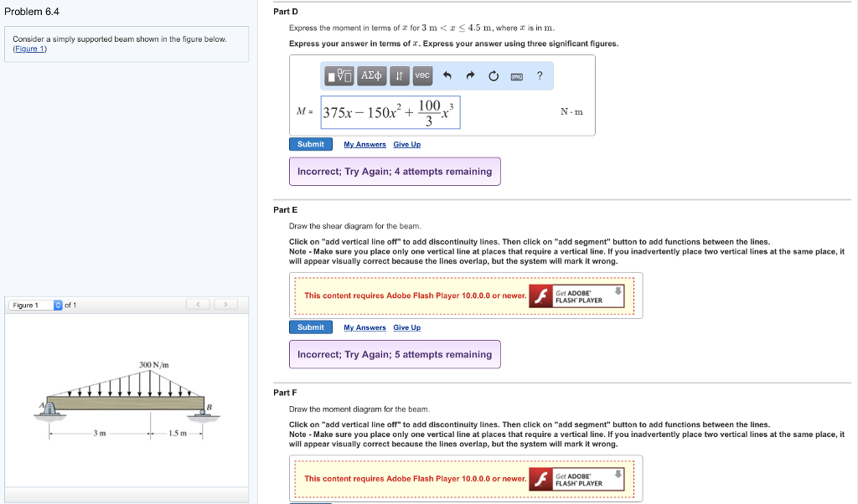Open the templates (fraction/root) equation tool
The width and height of the screenshot is (858, 504).
pyautogui.click(x=339, y=76)
